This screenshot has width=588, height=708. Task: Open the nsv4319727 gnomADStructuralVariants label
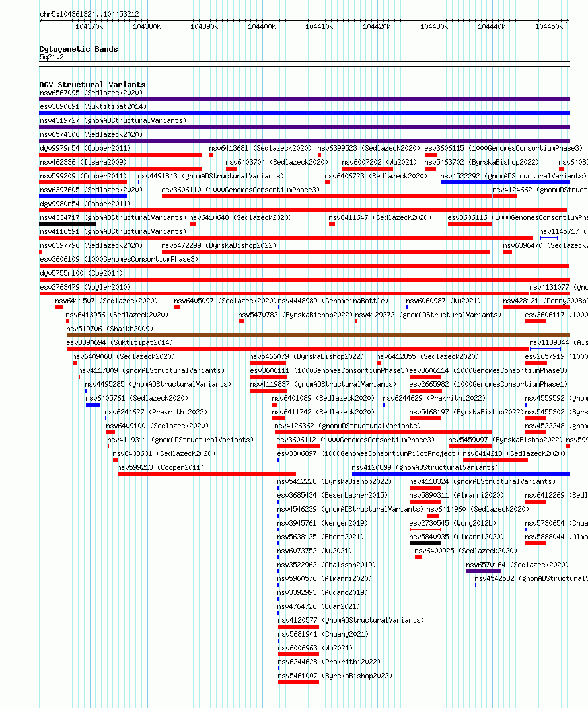[x=113, y=120]
